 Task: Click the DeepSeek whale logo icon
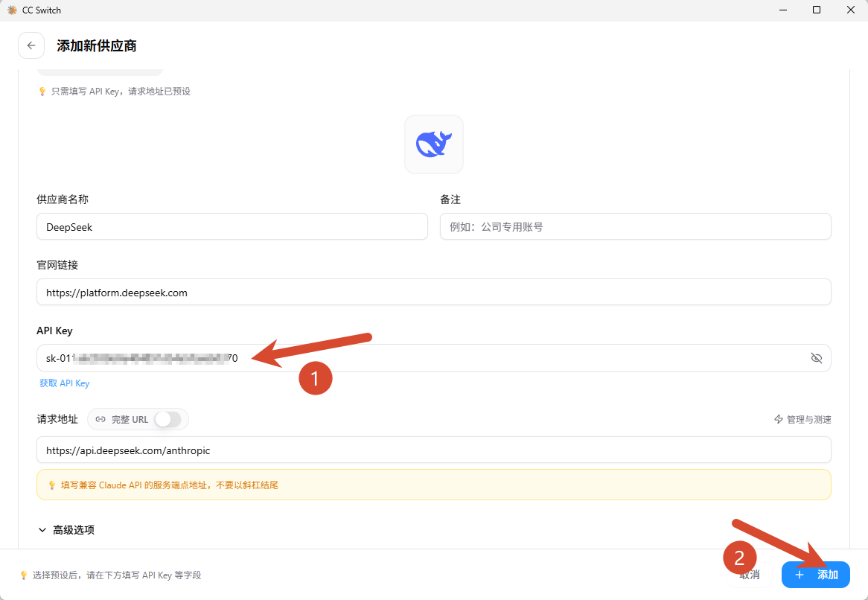pyautogui.click(x=434, y=144)
